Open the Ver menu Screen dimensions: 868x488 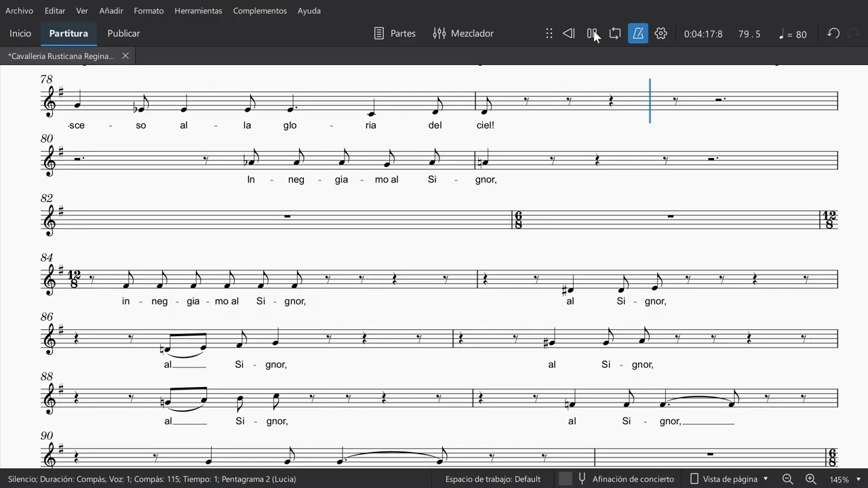click(x=82, y=11)
